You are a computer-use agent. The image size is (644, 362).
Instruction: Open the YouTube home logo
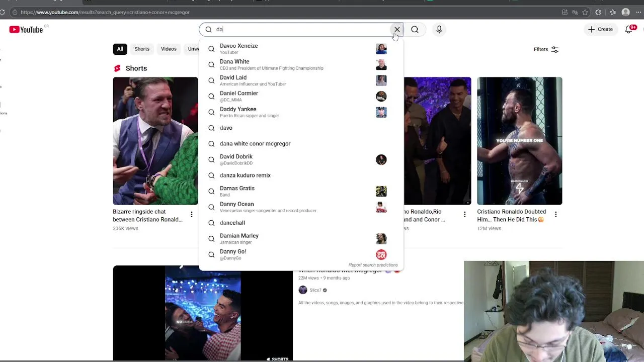pos(26,30)
